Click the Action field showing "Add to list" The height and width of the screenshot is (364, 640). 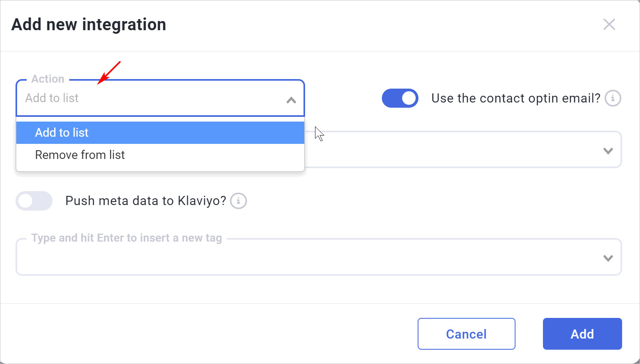pyautogui.click(x=151, y=98)
